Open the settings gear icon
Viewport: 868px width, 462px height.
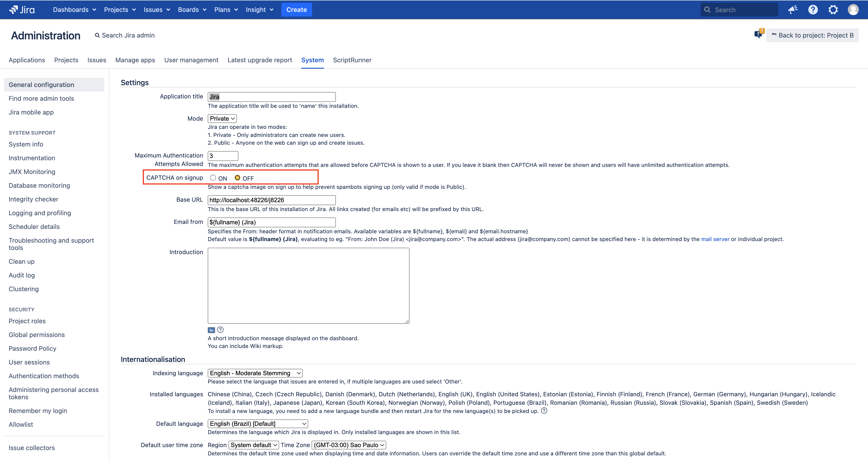(833, 10)
